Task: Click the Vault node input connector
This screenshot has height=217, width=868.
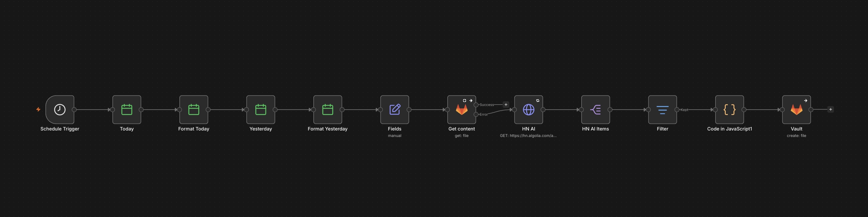Action: (x=782, y=110)
